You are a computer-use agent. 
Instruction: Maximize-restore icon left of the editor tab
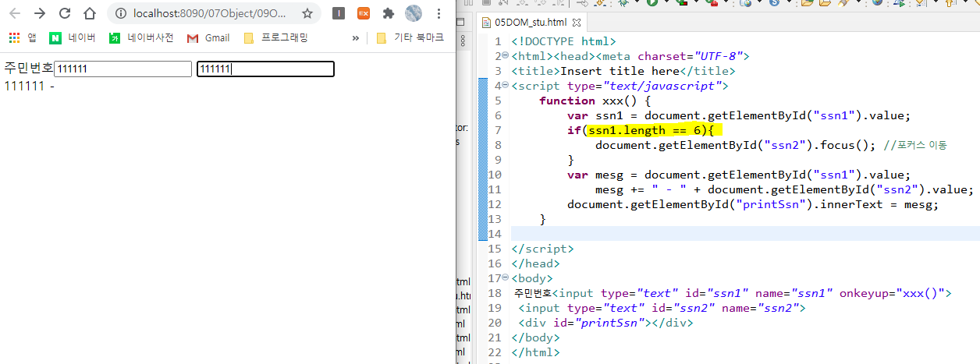460,23
